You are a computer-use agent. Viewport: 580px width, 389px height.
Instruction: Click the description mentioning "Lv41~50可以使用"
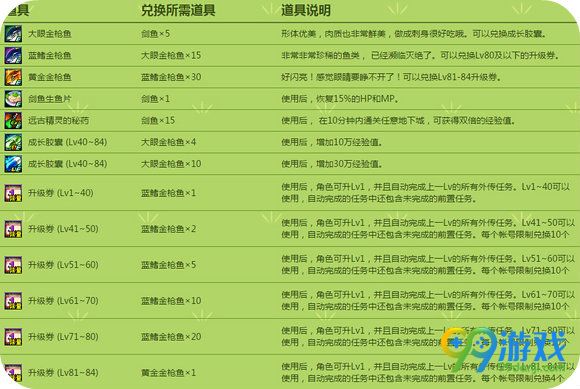tap(428, 229)
